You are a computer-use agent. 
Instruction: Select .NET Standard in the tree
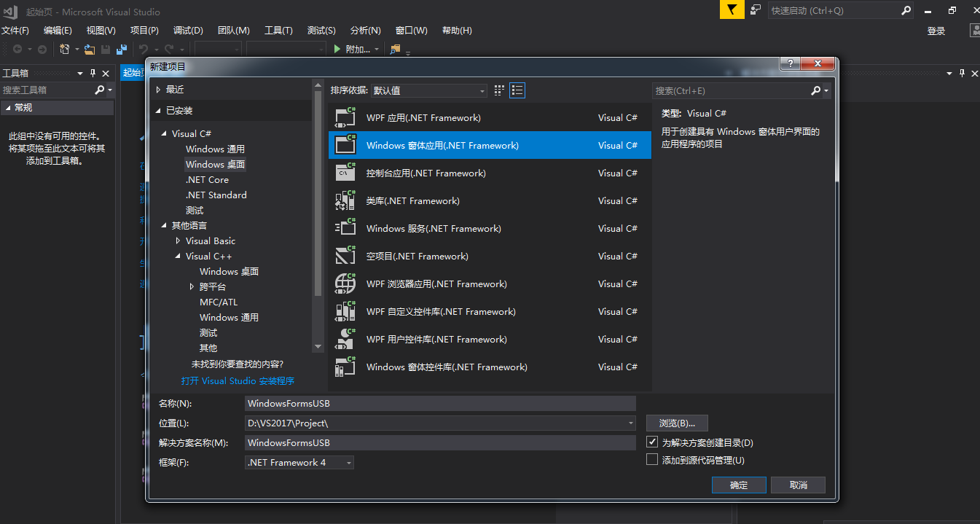click(216, 195)
